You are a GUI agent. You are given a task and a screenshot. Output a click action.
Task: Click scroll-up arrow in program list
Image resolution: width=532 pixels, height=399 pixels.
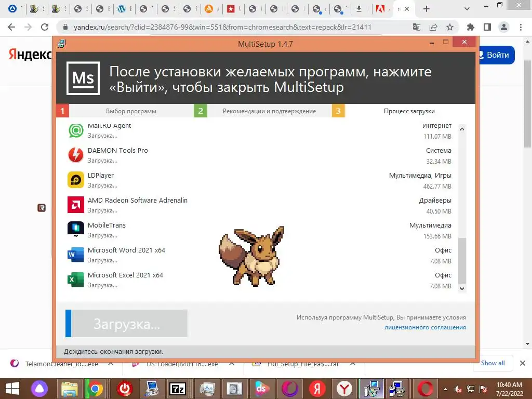pyautogui.click(x=462, y=129)
